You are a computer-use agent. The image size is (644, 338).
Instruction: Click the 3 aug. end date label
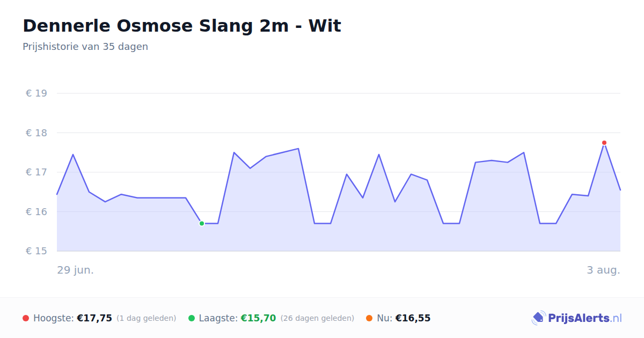click(x=603, y=270)
